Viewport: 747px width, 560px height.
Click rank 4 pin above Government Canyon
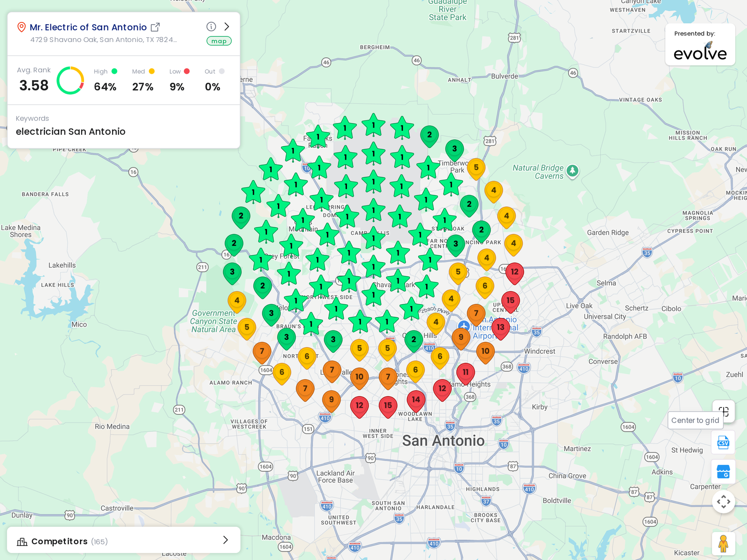[x=237, y=302]
